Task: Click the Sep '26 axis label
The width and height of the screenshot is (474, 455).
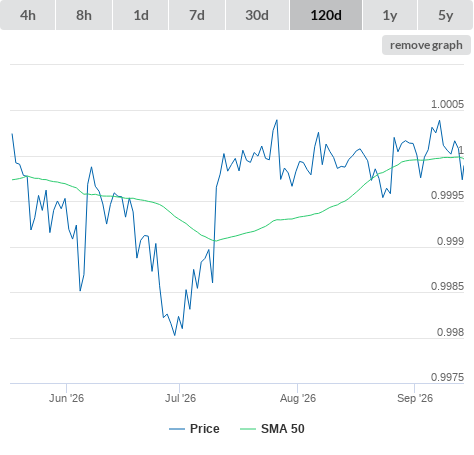Action: pos(415,398)
